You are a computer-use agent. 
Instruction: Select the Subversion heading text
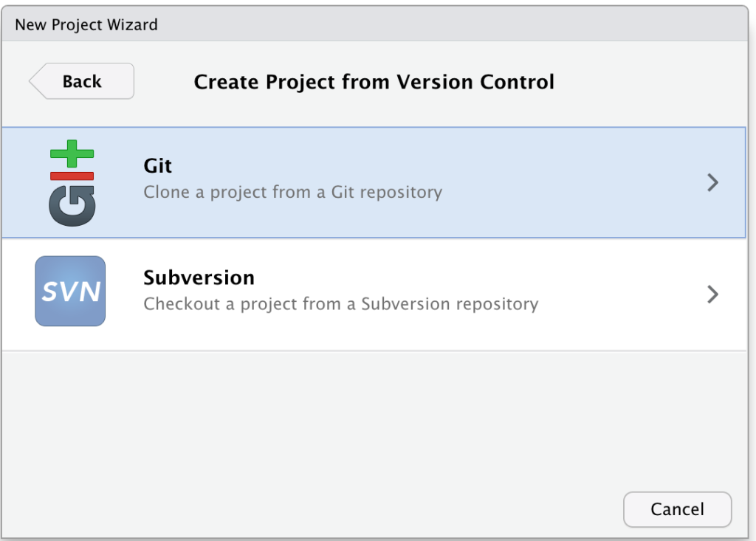(199, 278)
